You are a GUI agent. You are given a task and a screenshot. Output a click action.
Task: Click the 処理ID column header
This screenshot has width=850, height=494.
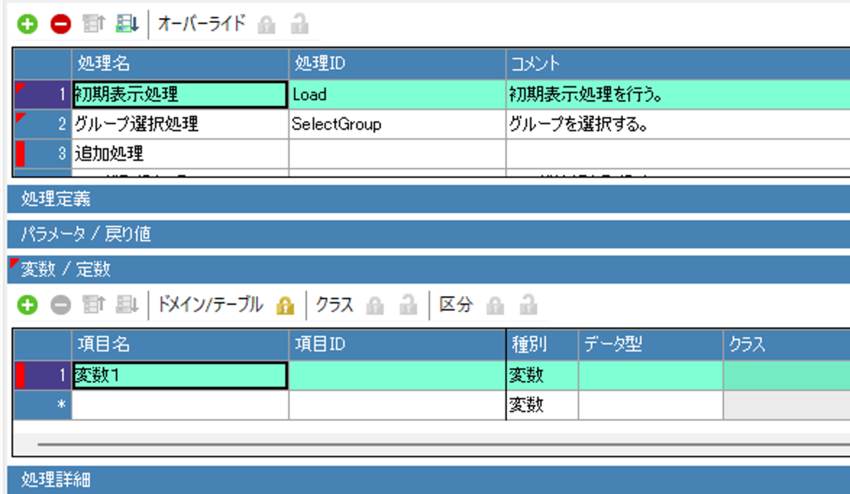point(397,64)
